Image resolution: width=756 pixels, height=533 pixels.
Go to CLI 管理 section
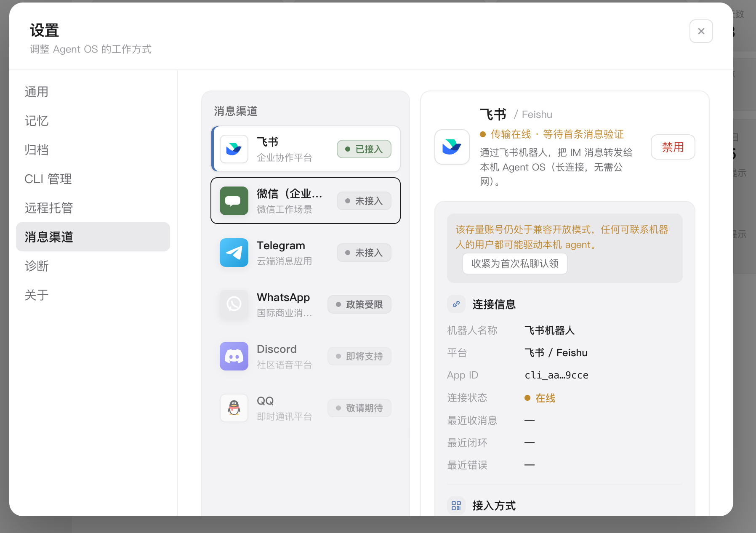coord(93,179)
